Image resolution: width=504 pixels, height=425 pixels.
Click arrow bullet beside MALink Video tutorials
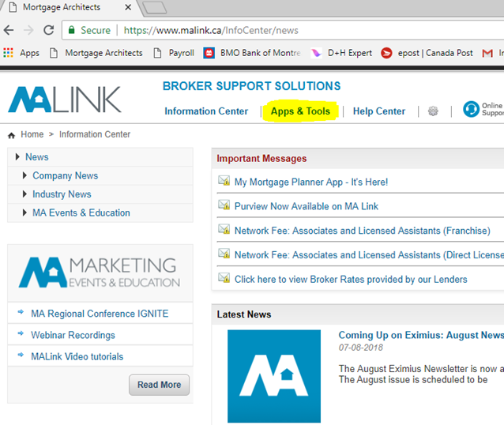click(21, 355)
